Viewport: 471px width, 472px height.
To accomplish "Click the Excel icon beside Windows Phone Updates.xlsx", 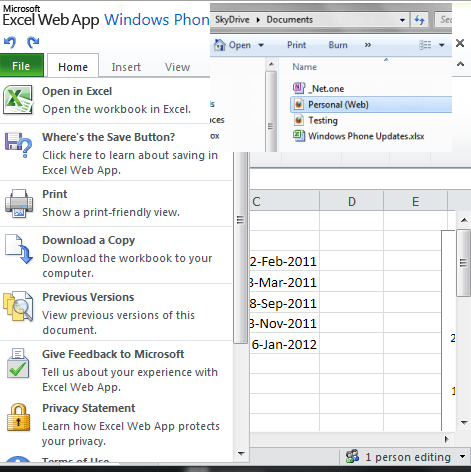I will pos(299,136).
